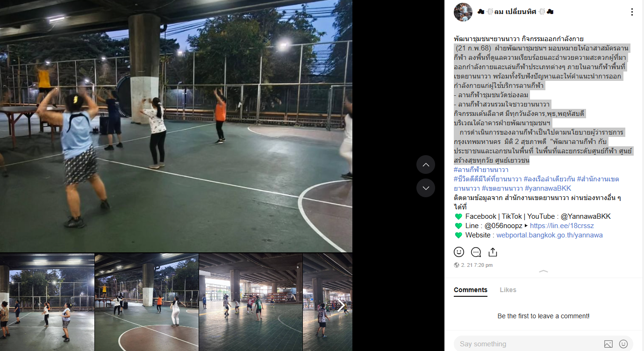The height and width of the screenshot is (351, 644).
Task: Go to previous post with up arrow
Action: (x=426, y=165)
